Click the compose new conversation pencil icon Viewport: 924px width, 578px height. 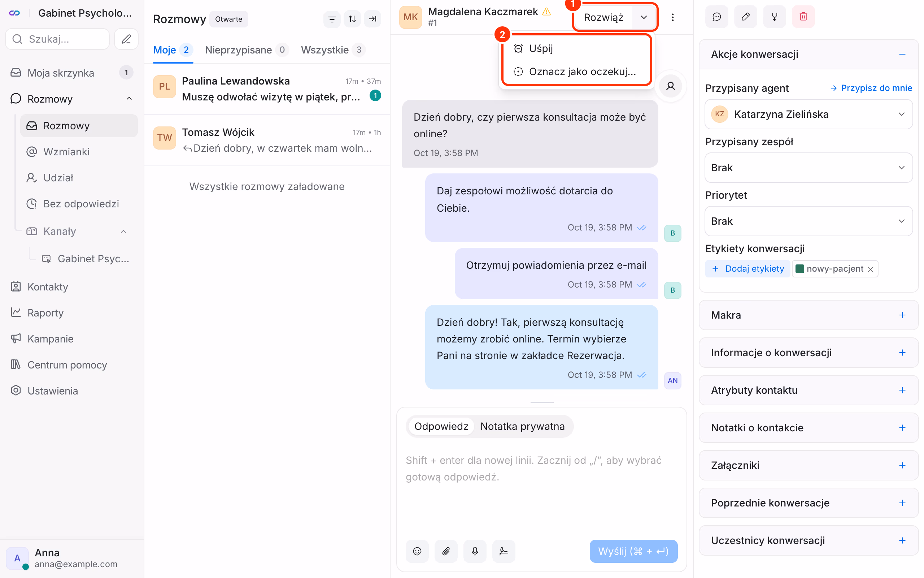(x=126, y=39)
